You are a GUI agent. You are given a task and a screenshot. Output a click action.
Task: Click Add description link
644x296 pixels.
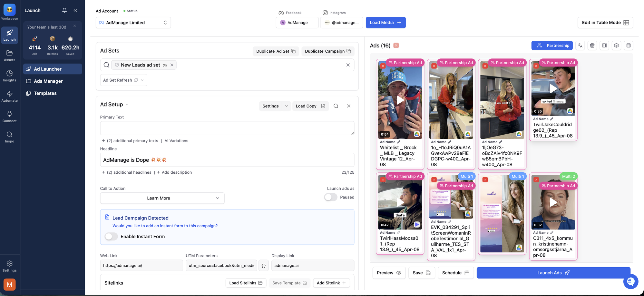[174, 172]
